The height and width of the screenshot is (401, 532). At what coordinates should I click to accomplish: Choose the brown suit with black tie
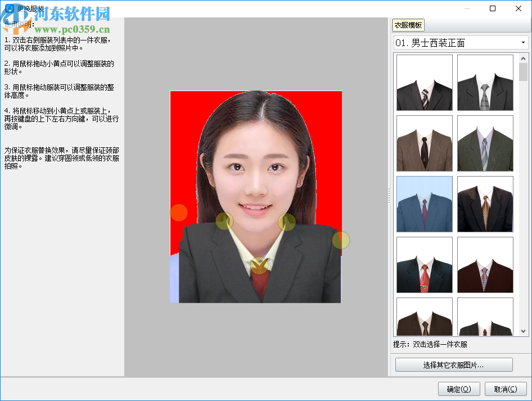point(425,143)
